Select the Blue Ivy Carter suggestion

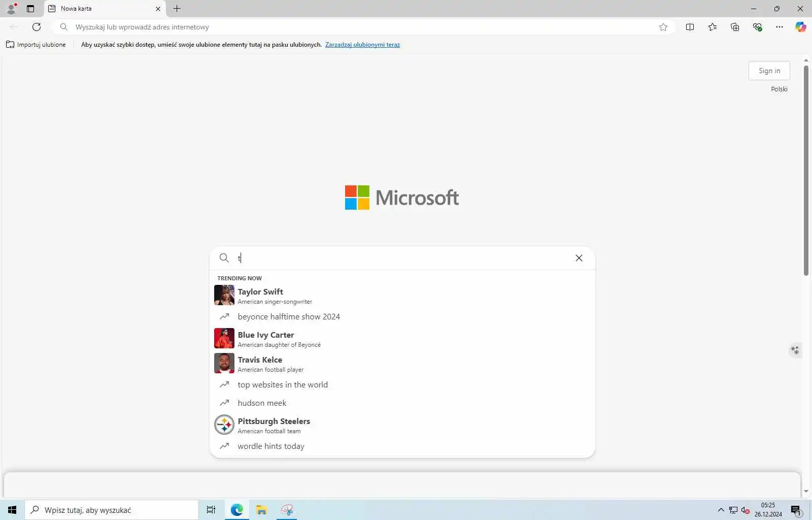coord(402,339)
